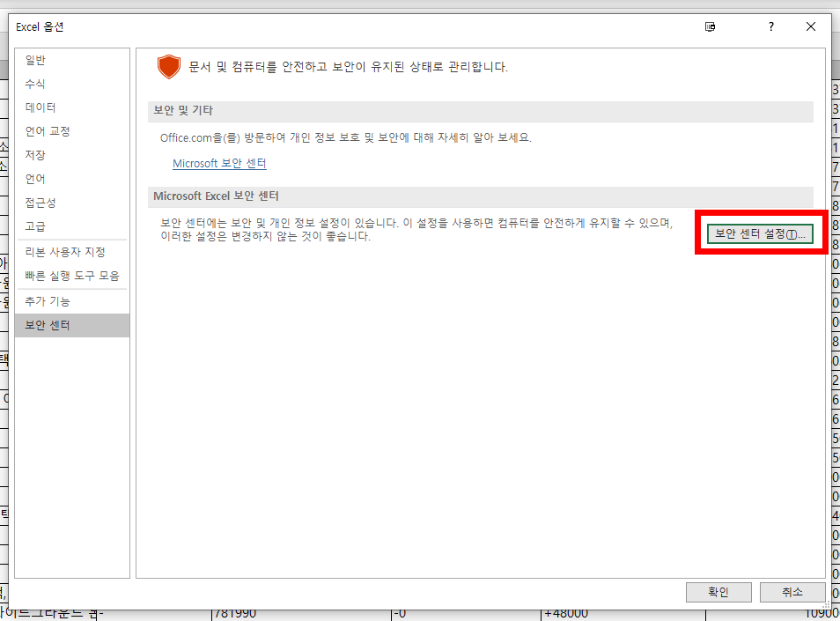Click the Microsoft Excel 보안 센터 header
This screenshot has height=621, width=840.
481,196
